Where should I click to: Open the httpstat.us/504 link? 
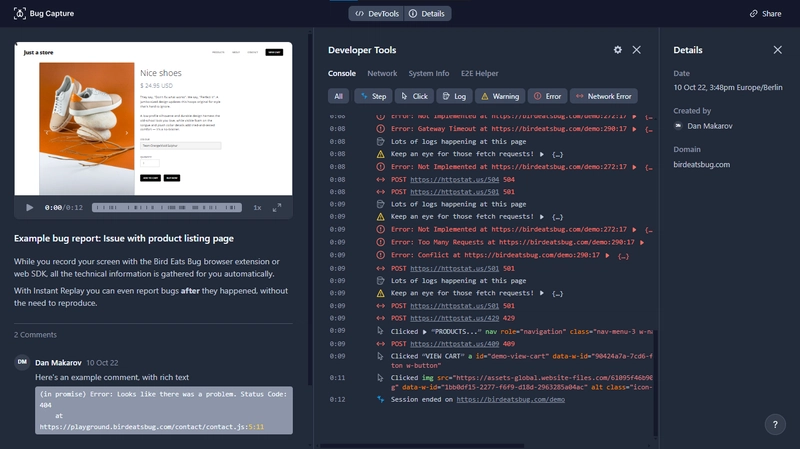pyautogui.click(x=455, y=180)
